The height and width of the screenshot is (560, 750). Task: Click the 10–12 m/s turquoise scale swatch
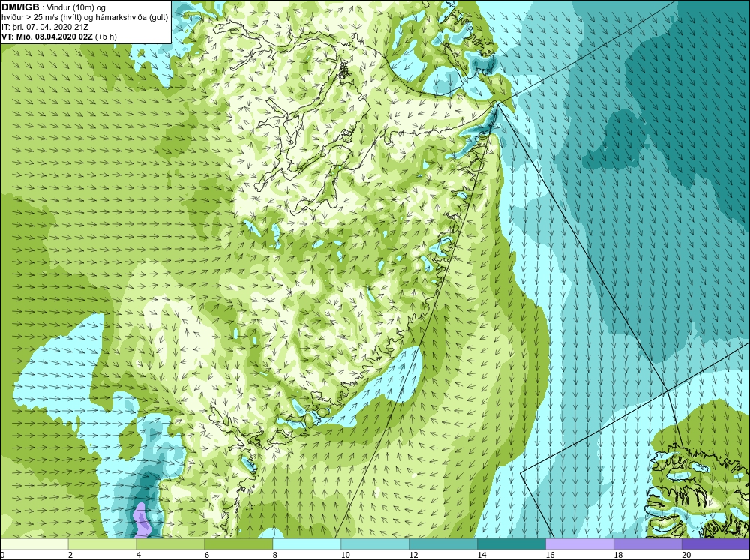pos(375,544)
